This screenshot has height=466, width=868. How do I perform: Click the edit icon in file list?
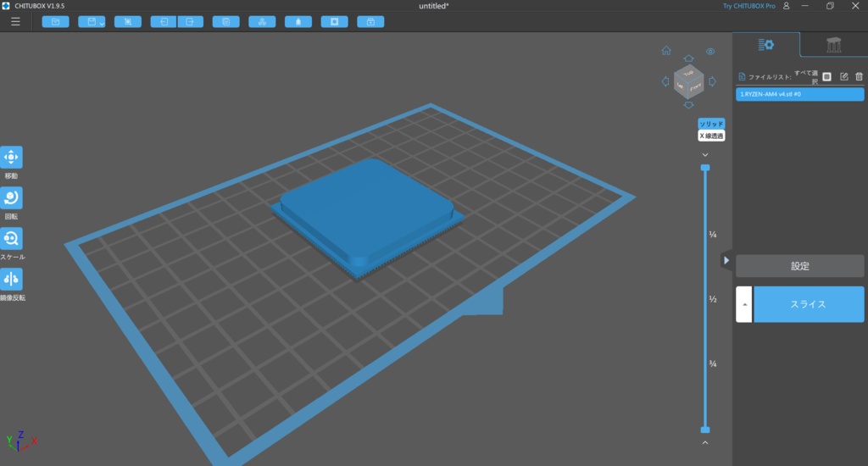tap(843, 76)
